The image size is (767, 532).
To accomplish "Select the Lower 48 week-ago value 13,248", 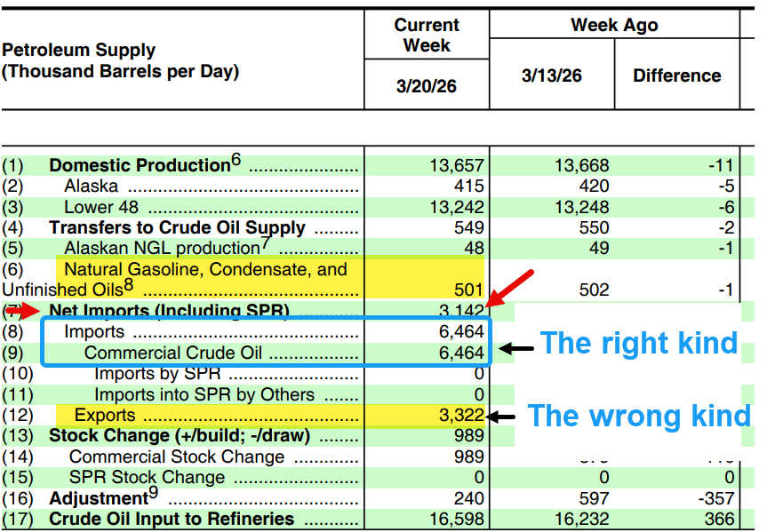I will click(582, 207).
